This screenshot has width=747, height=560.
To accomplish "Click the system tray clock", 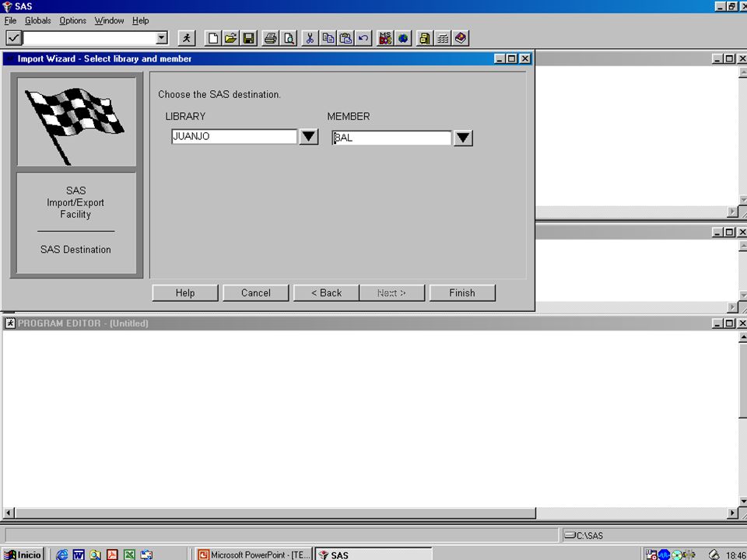I will [736, 555].
